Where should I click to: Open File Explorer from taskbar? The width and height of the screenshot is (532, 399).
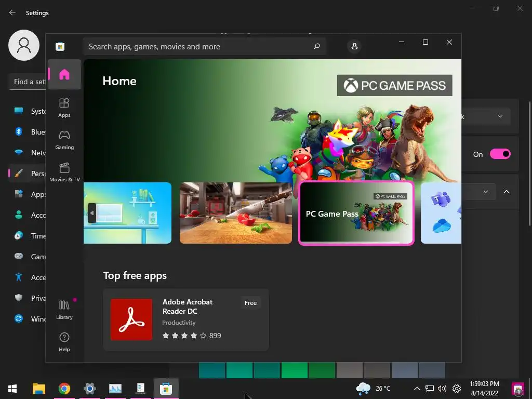(x=38, y=389)
